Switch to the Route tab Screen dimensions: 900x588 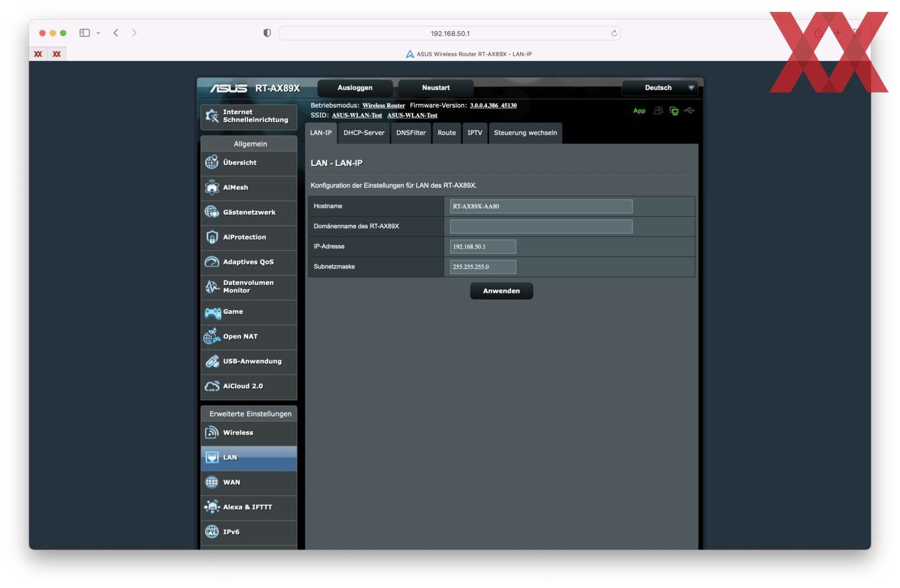click(447, 133)
